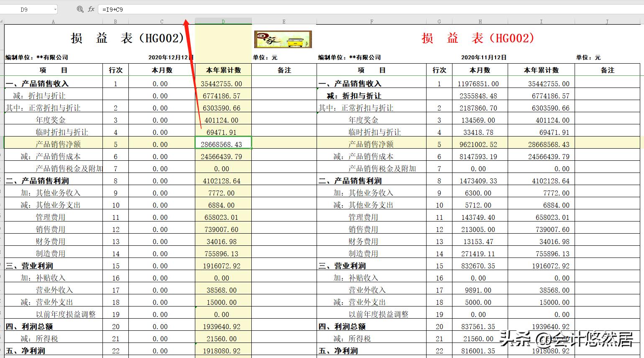Click the magnifier search icon beside formula bar

tap(80, 9)
